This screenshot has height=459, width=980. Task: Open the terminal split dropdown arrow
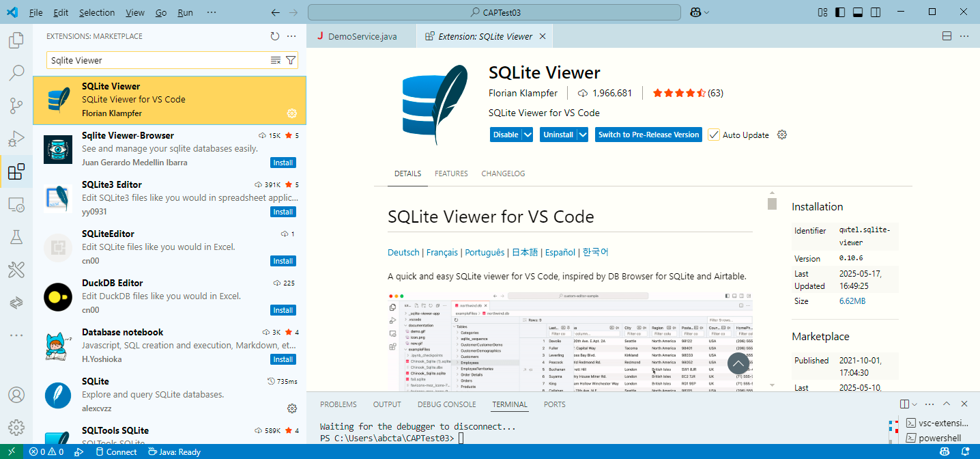pyautogui.click(x=914, y=404)
